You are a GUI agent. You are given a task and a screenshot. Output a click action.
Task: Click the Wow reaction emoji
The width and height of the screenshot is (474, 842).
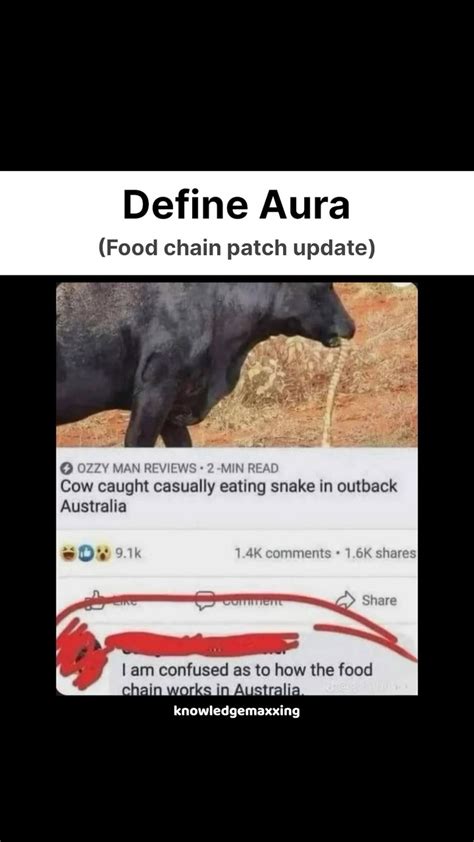pos(101,553)
